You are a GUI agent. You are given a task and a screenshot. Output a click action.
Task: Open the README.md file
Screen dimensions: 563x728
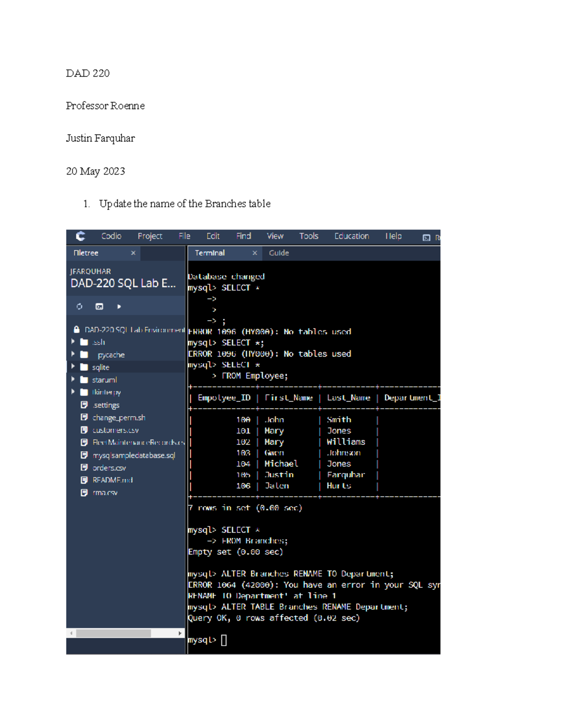pos(113,480)
